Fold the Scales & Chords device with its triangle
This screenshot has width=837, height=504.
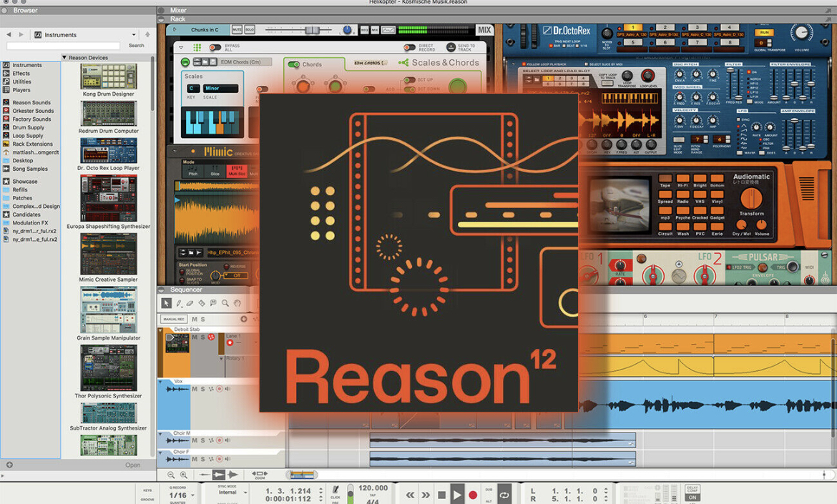[x=181, y=47]
